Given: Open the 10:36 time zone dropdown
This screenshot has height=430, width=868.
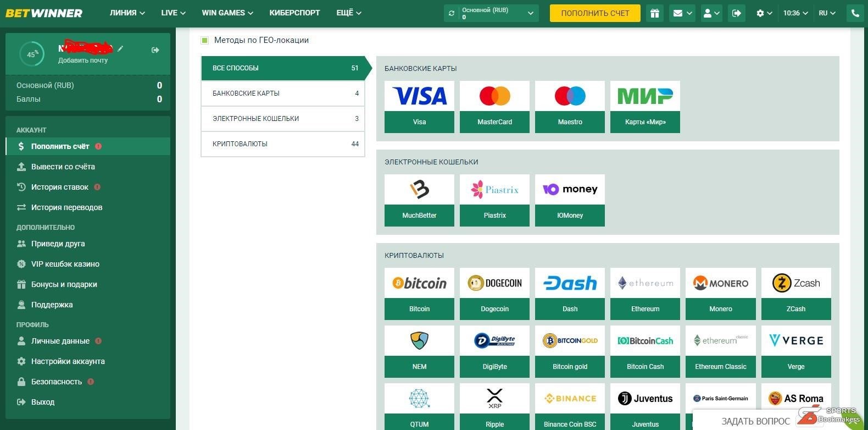Looking at the screenshot, I should pos(795,13).
